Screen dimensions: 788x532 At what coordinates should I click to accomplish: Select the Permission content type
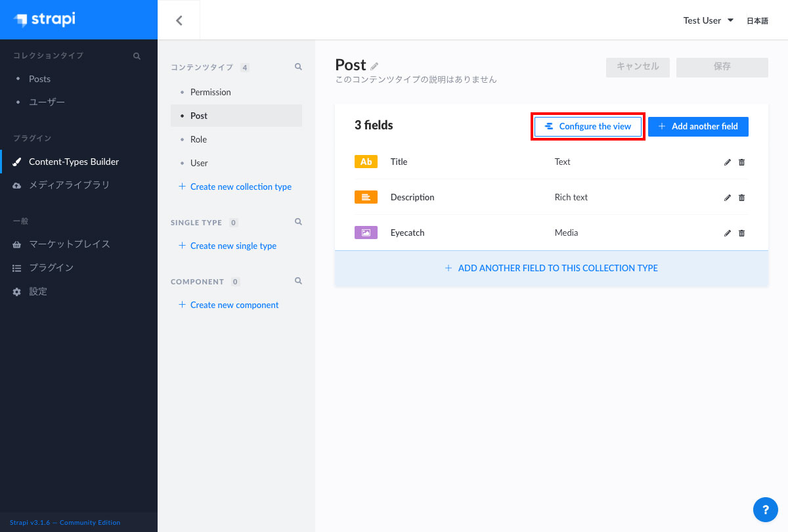coord(209,92)
